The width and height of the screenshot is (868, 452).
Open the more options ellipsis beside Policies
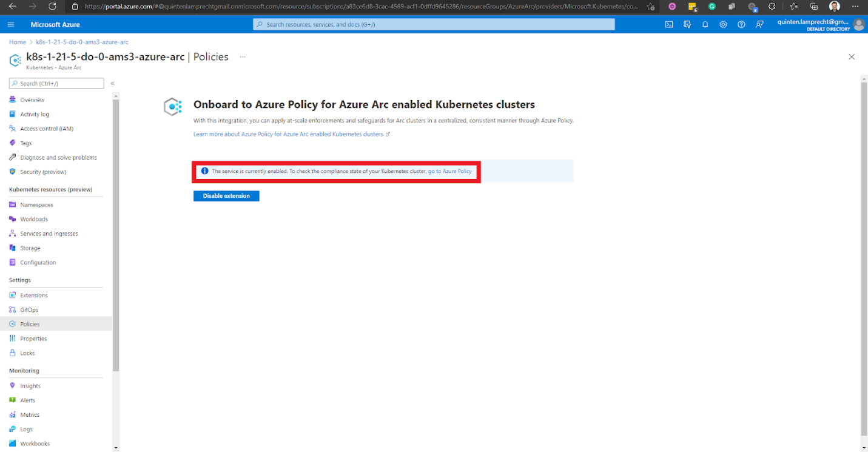(243, 56)
